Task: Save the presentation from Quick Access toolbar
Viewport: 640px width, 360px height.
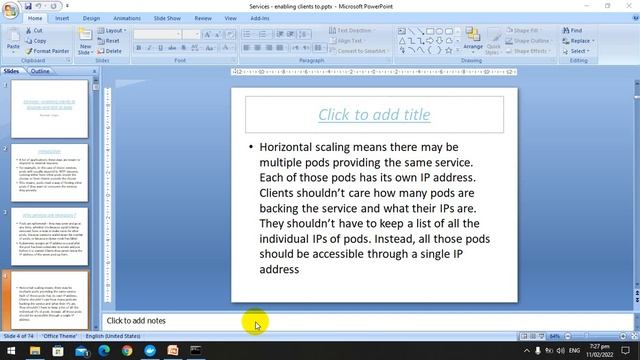Action: 28,6
